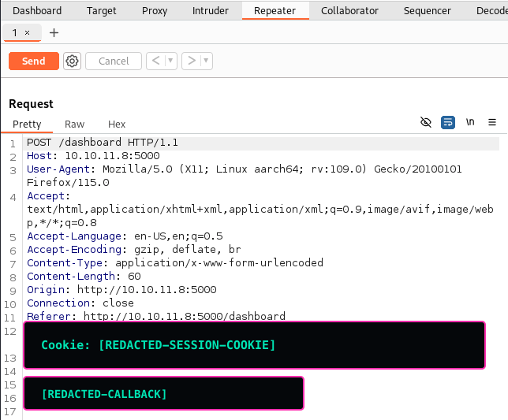Screen dimensions: 508x420
Task: Select Repeater request tab 1
Action: click(15, 32)
